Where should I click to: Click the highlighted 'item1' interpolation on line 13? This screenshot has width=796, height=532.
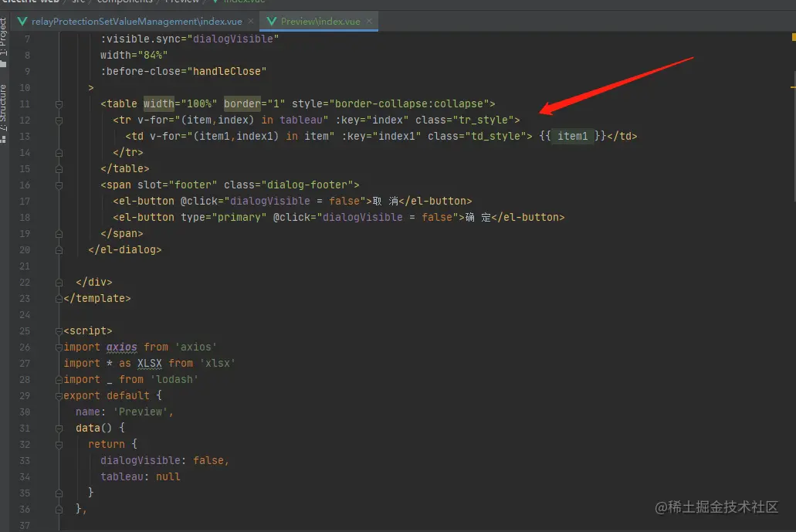573,136
